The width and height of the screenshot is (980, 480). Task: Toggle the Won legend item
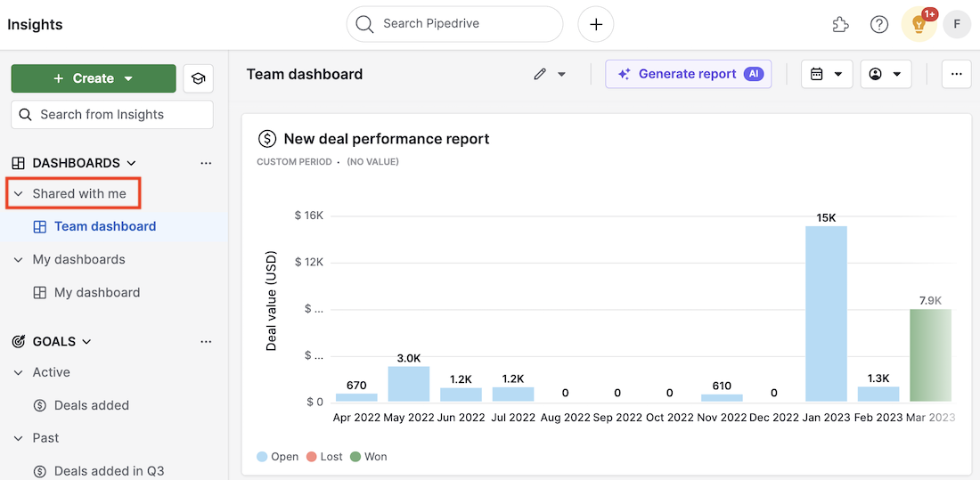click(369, 457)
